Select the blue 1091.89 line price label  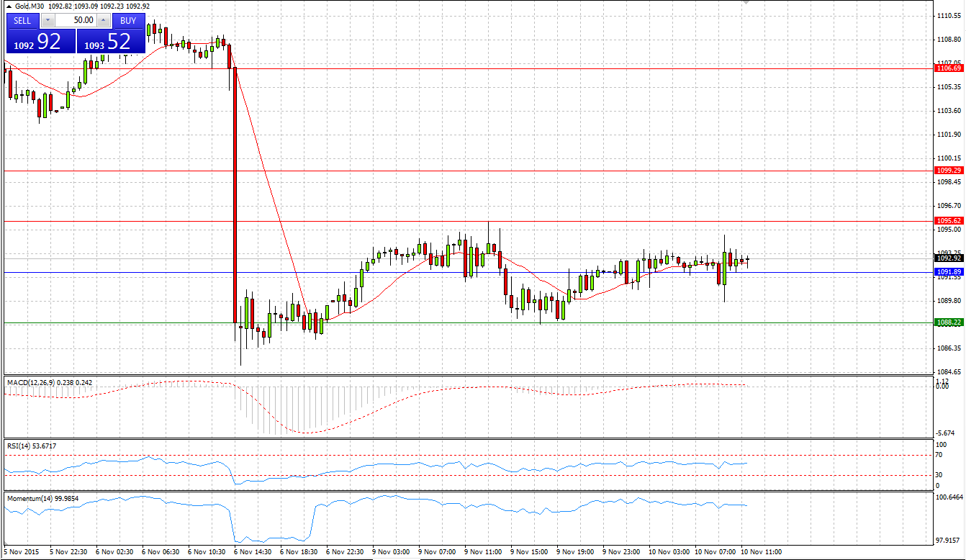point(949,272)
